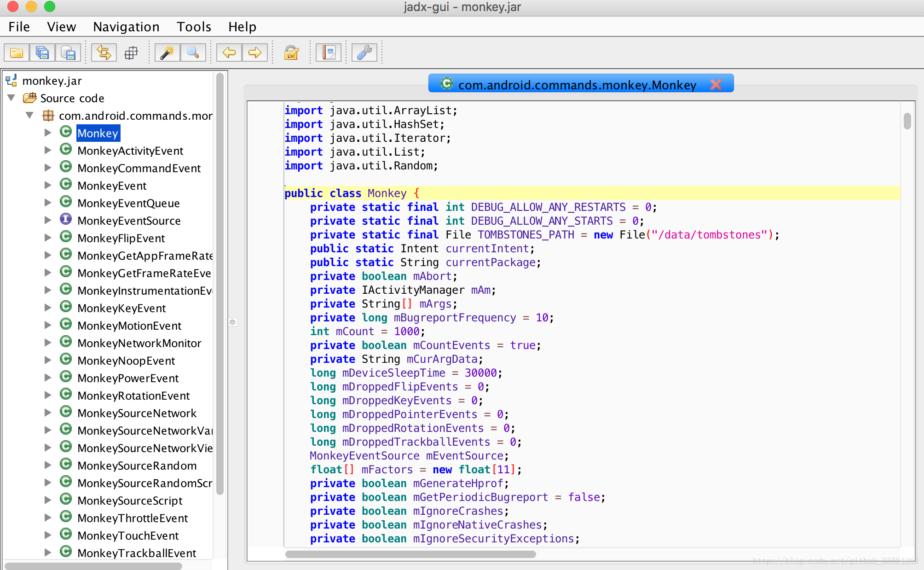Image resolution: width=924 pixels, height=570 pixels.
Task: Expand the MonkeyEventSource interface node
Action: point(48,220)
